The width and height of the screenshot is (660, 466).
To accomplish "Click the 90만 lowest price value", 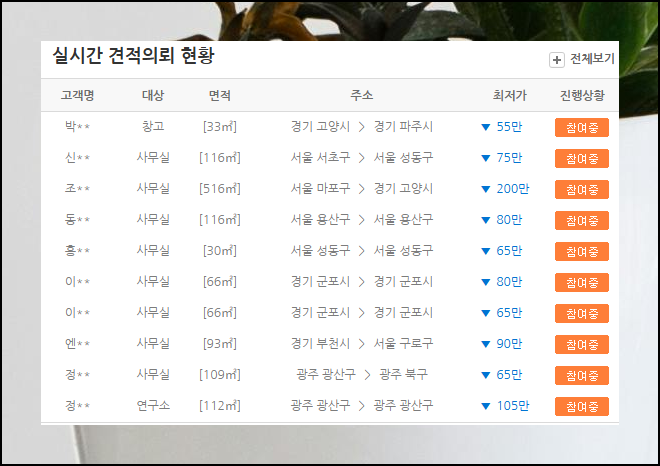I will tap(509, 344).
